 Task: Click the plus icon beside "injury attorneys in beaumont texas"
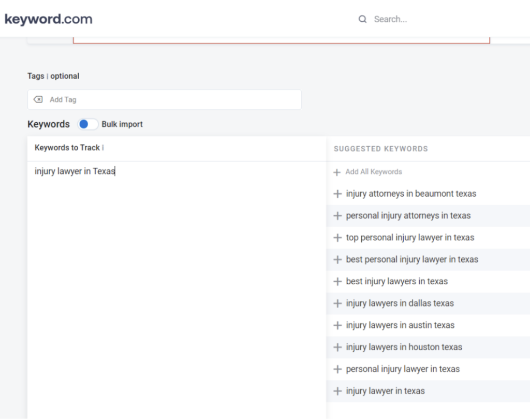click(336, 193)
